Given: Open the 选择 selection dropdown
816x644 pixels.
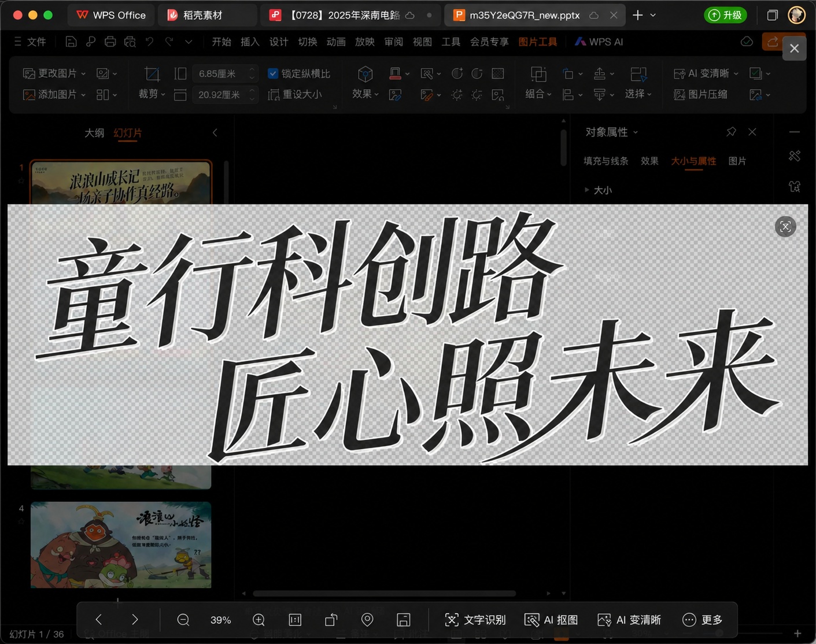Looking at the screenshot, I should pos(638,94).
